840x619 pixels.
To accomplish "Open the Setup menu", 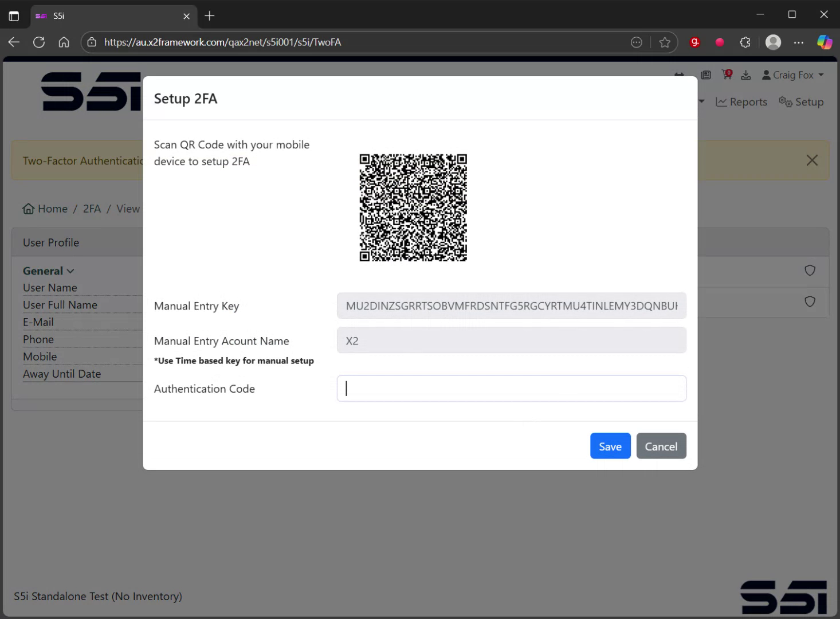I will pyautogui.click(x=801, y=102).
